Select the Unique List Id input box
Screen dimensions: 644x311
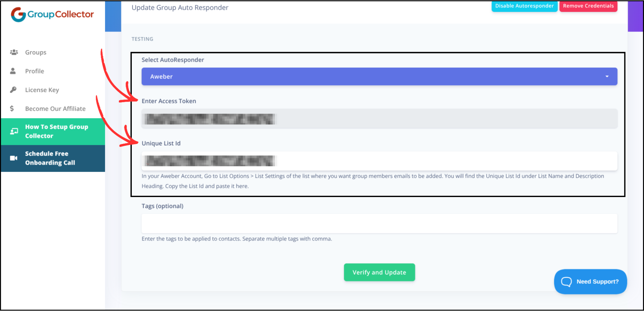pyautogui.click(x=379, y=161)
